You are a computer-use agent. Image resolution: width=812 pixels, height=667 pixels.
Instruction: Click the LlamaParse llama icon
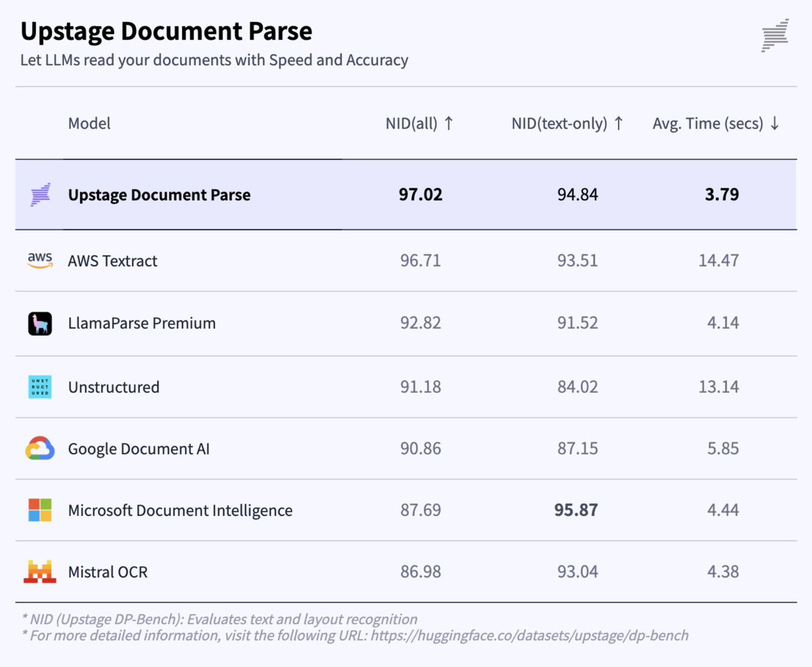pyautogui.click(x=39, y=323)
